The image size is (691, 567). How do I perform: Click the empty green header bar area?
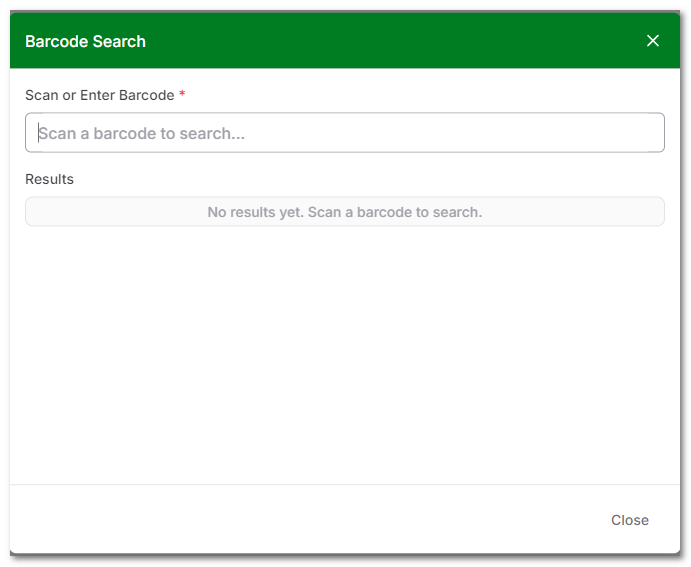tap(400, 41)
